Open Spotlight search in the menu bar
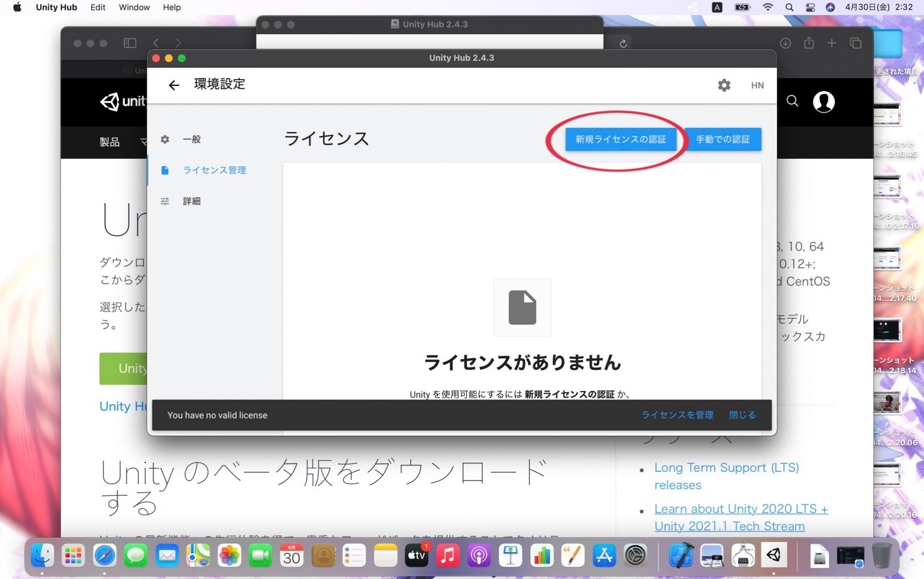Viewport: 924px width, 579px height. (789, 7)
